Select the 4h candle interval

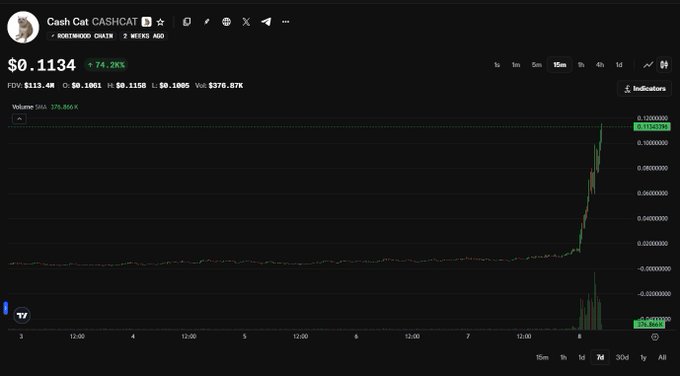click(600, 65)
